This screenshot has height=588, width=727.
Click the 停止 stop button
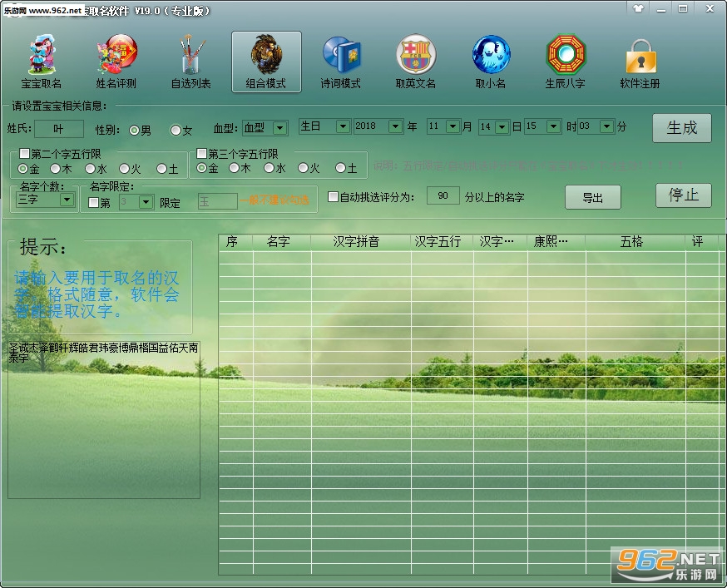pyautogui.click(x=684, y=195)
